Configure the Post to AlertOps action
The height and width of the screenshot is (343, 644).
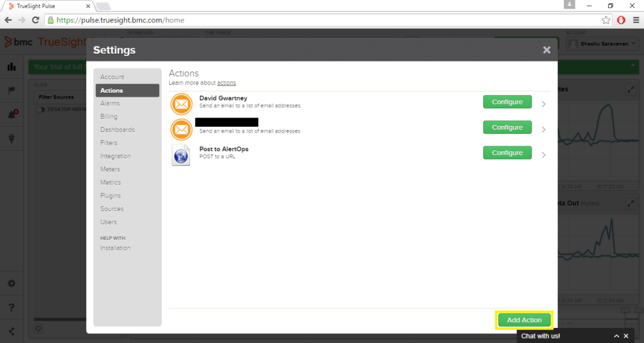click(x=508, y=153)
